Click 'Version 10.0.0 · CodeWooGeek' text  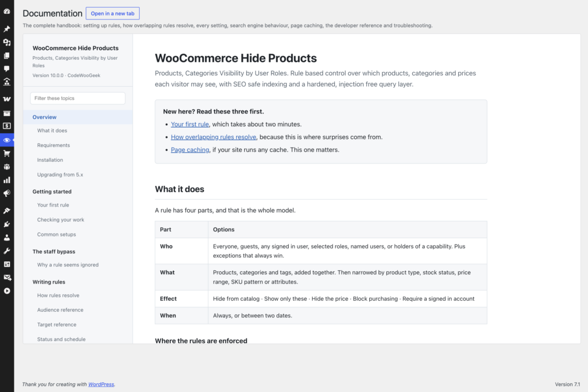point(67,75)
